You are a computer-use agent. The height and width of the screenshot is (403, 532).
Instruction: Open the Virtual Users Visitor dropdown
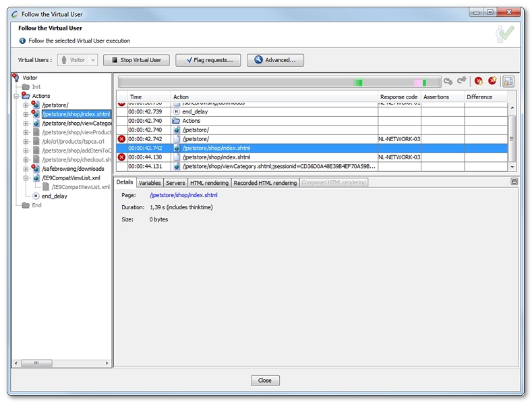78,60
